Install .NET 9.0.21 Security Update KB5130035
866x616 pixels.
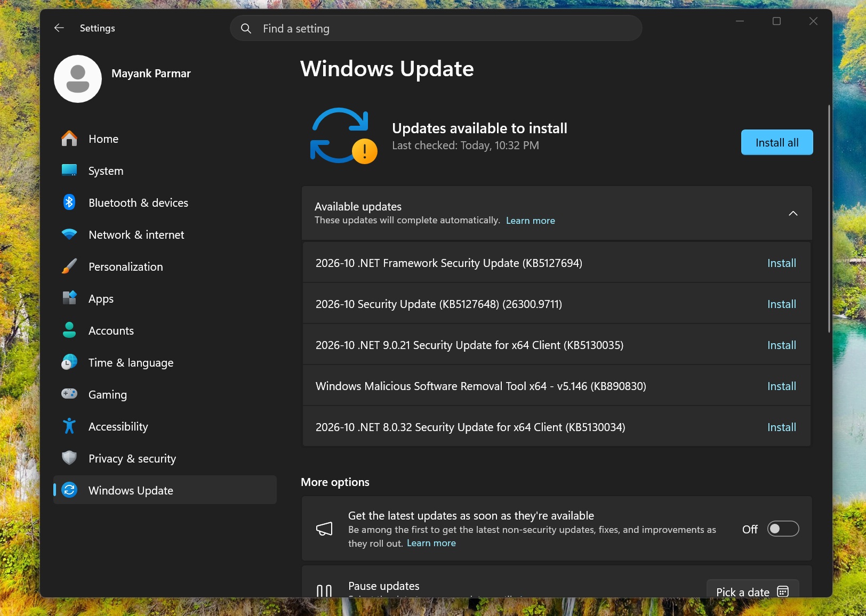[781, 345]
